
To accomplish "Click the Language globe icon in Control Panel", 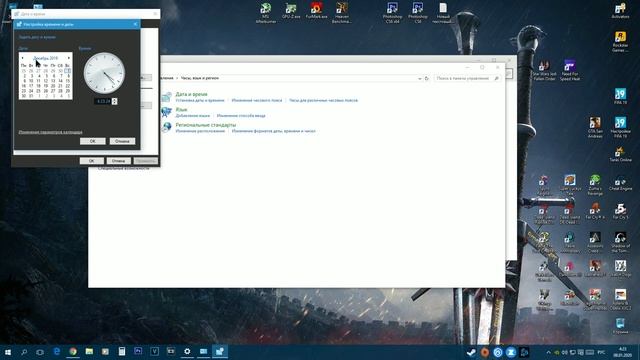I will [167, 112].
